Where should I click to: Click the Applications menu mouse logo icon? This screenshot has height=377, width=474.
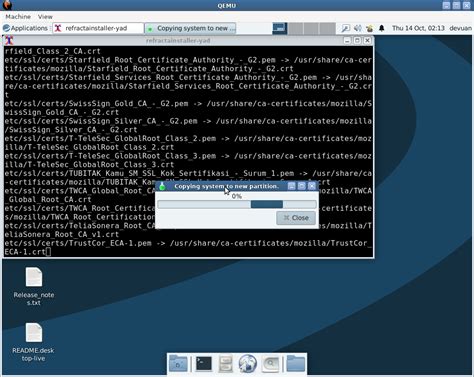6,28
